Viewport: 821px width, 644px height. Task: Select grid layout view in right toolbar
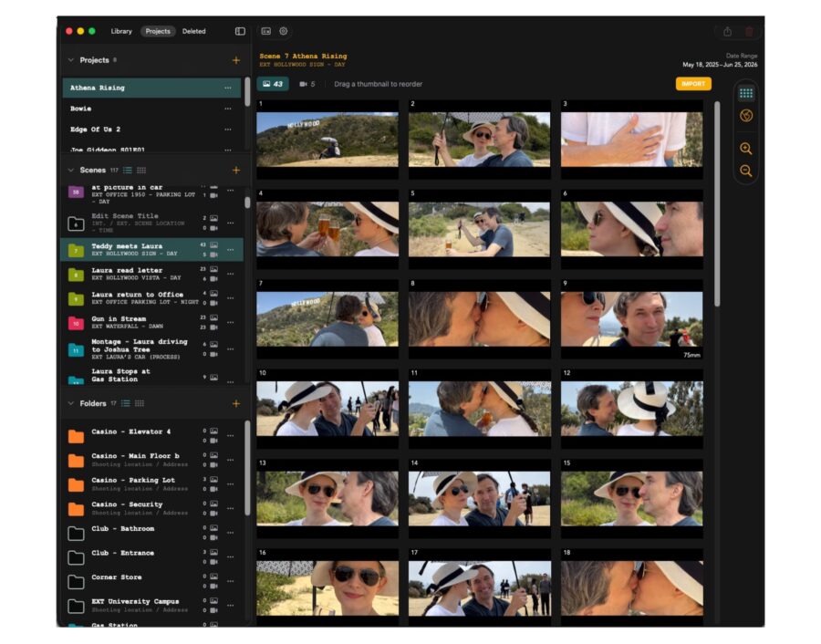[x=746, y=93]
